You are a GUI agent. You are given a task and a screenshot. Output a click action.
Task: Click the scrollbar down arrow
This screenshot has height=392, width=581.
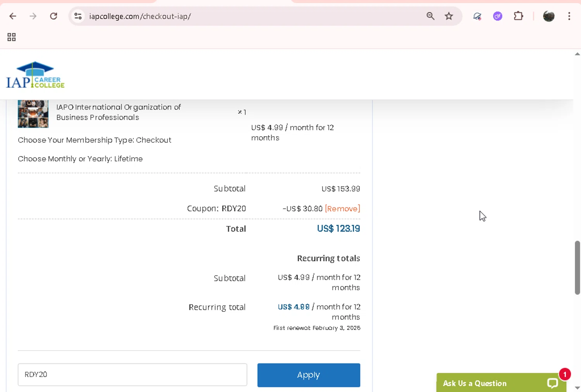pyautogui.click(x=577, y=388)
